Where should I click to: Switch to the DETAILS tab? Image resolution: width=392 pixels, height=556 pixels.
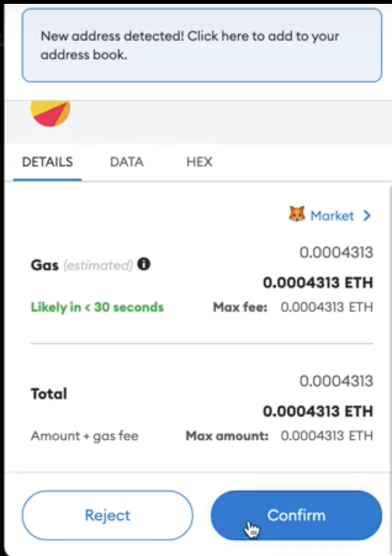coord(47,162)
